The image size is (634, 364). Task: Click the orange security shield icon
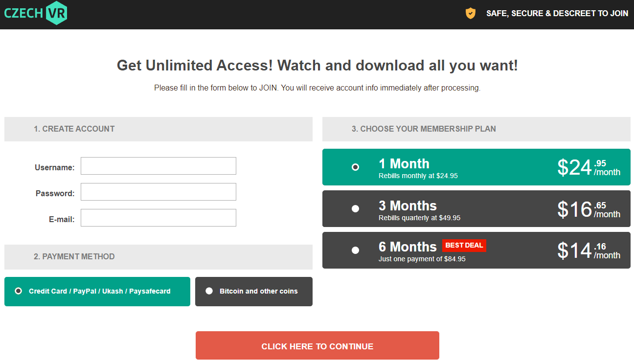[x=470, y=14]
